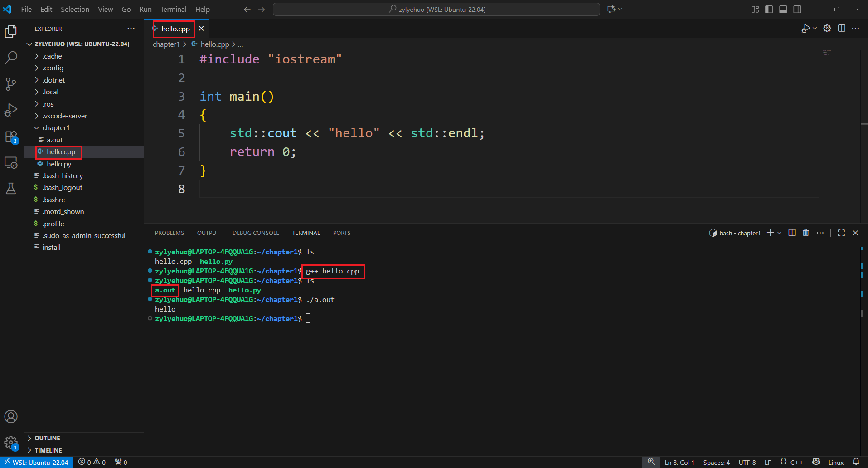
Task: Maximize the terminal panel size
Action: point(841,233)
